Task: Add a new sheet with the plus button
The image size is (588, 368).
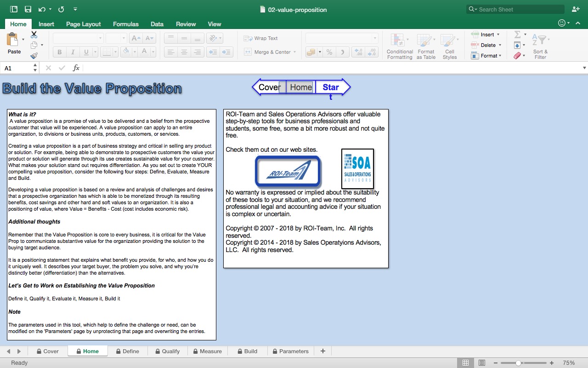Action: 322,351
